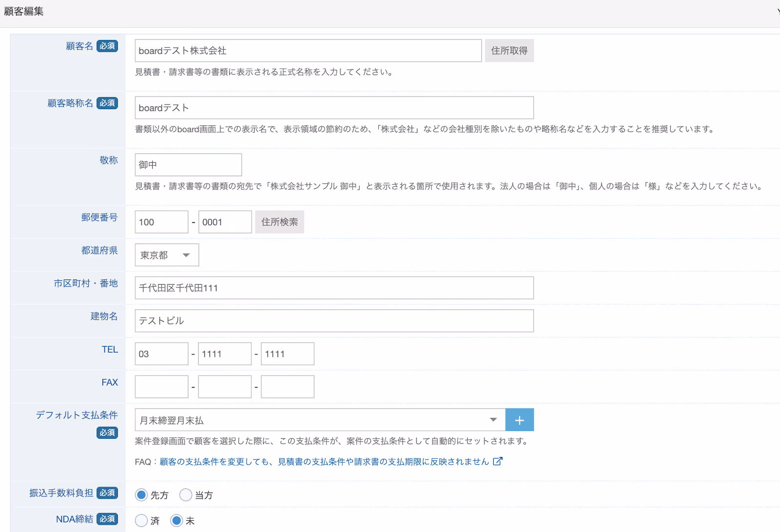Click the middle FAX number field
This screenshot has width=780, height=532.
tap(225, 387)
